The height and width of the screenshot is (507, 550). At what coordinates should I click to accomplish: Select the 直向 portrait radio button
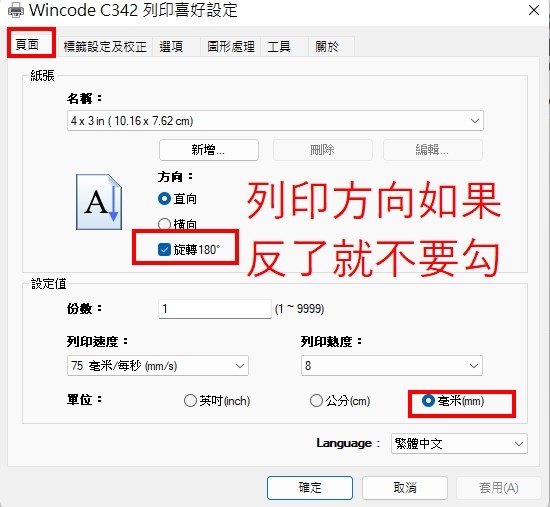point(164,199)
